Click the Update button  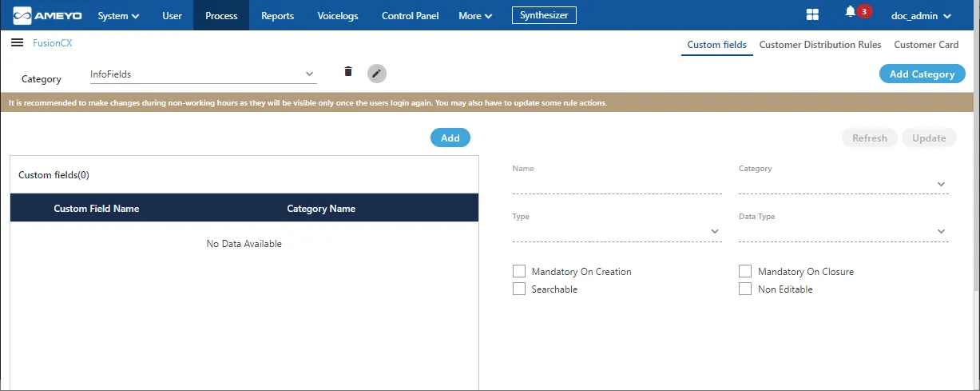tap(929, 138)
